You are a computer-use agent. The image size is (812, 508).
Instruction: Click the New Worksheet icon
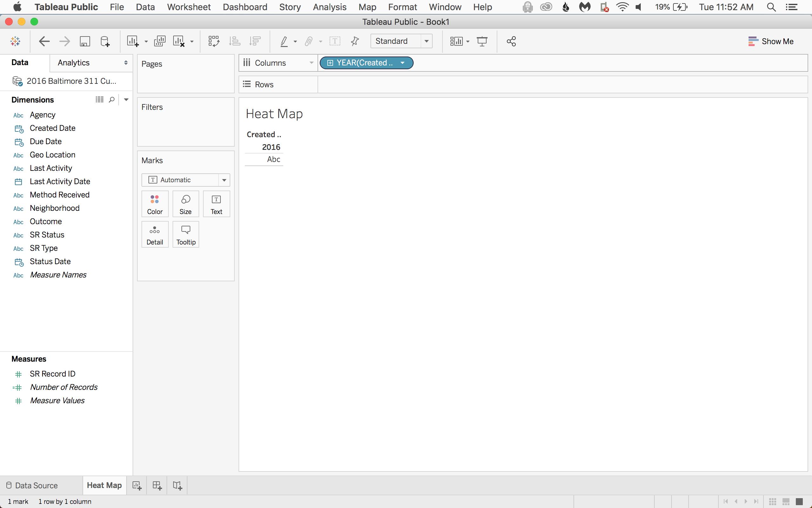pyautogui.click(x=133, y=41)
